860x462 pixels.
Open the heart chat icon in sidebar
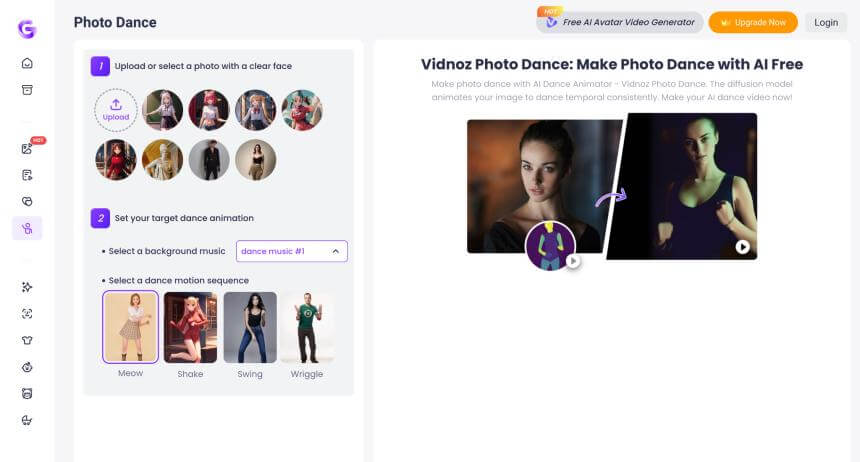tap(27, 201)
